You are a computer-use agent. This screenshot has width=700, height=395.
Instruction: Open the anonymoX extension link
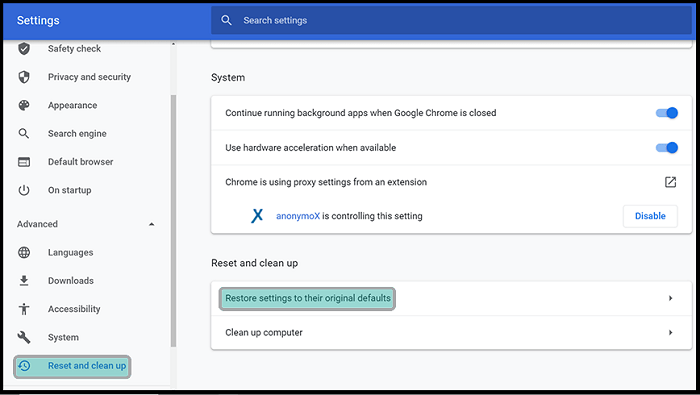pyautogui.click(x=298, y=216)
